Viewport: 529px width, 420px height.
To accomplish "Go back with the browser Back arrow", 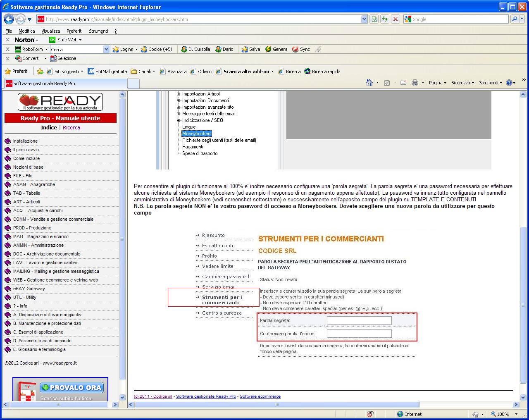I will (x=9, y=19).
